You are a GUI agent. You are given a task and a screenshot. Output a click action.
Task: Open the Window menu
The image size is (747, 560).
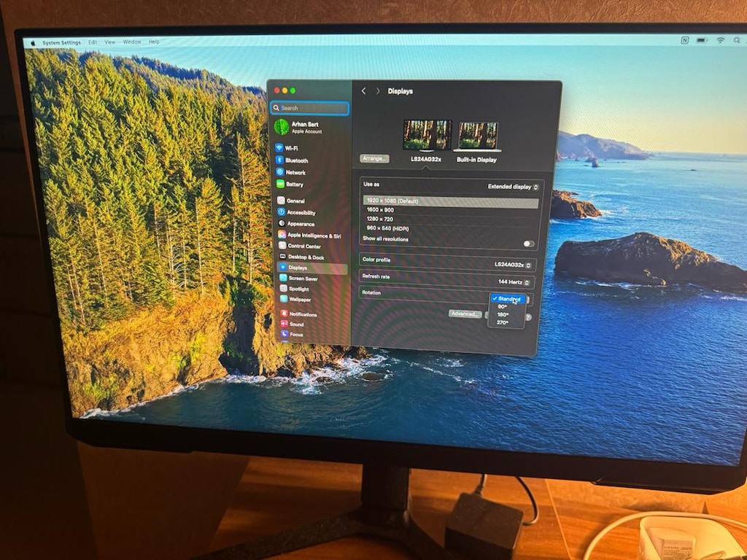point(132,42)
